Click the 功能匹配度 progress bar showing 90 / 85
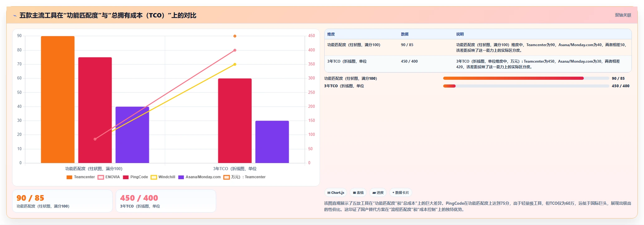644x225 pixels. [526, 79]
